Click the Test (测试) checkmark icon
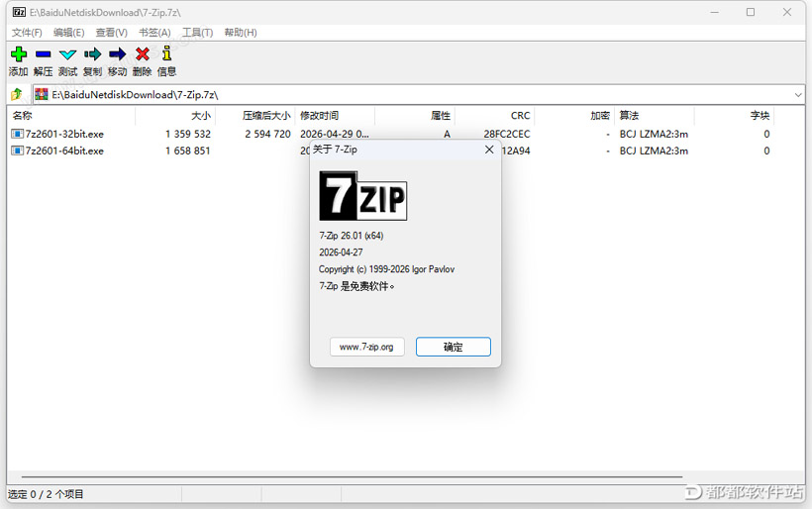This screenshot has height=509, width=812. [x=68, y=54]
